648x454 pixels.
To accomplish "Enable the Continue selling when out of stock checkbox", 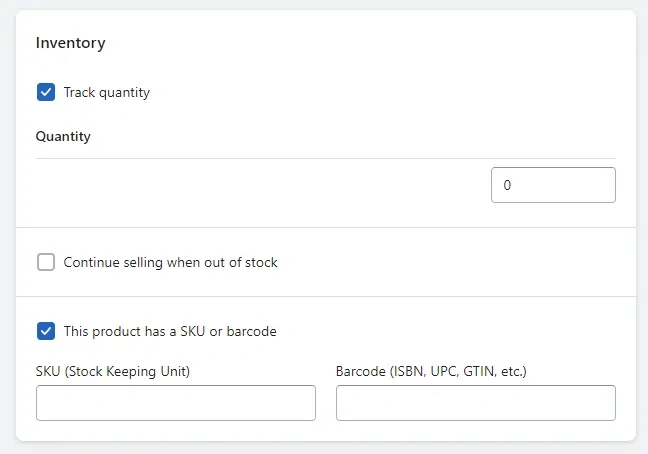I will tap(46, 263).
